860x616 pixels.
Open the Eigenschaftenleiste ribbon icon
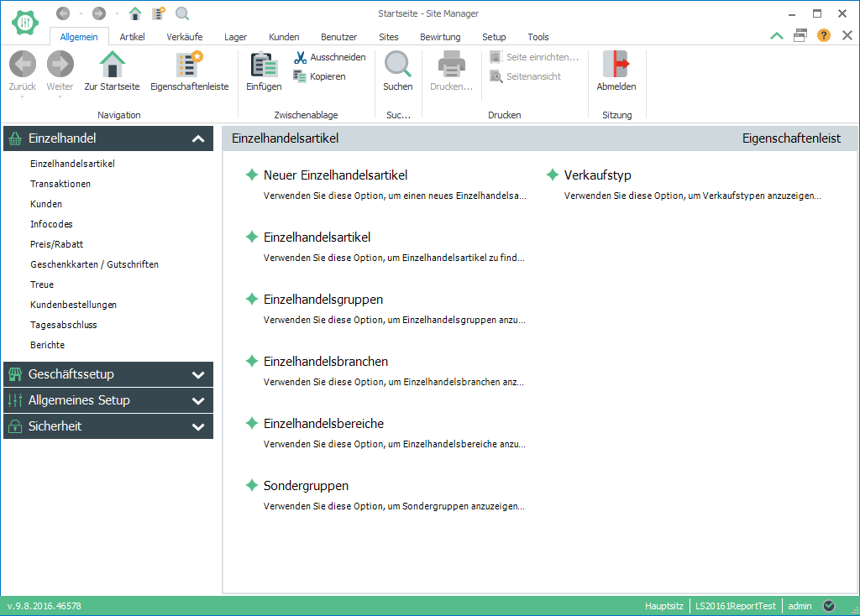(x=189, y=65)
